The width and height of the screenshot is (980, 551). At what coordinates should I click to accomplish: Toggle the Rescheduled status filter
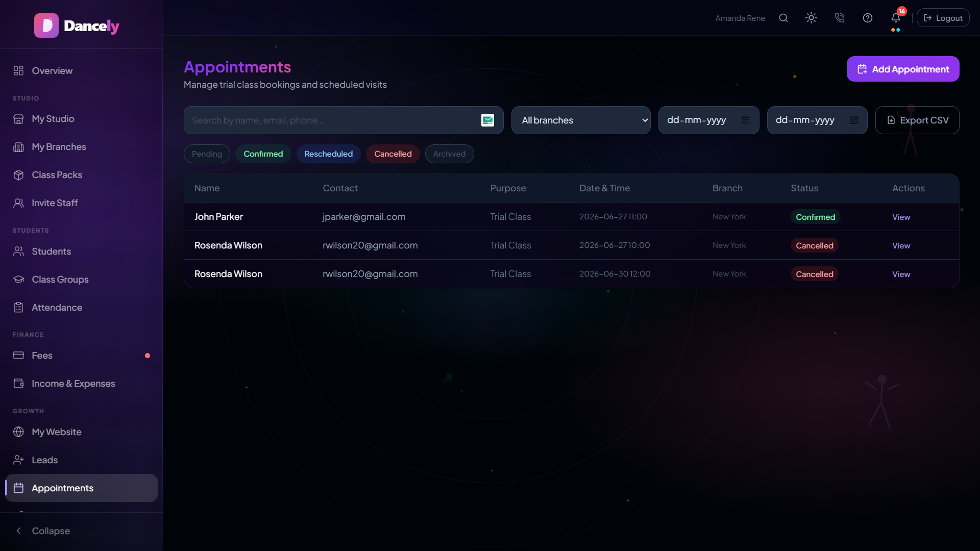click(x=328, y=154)
